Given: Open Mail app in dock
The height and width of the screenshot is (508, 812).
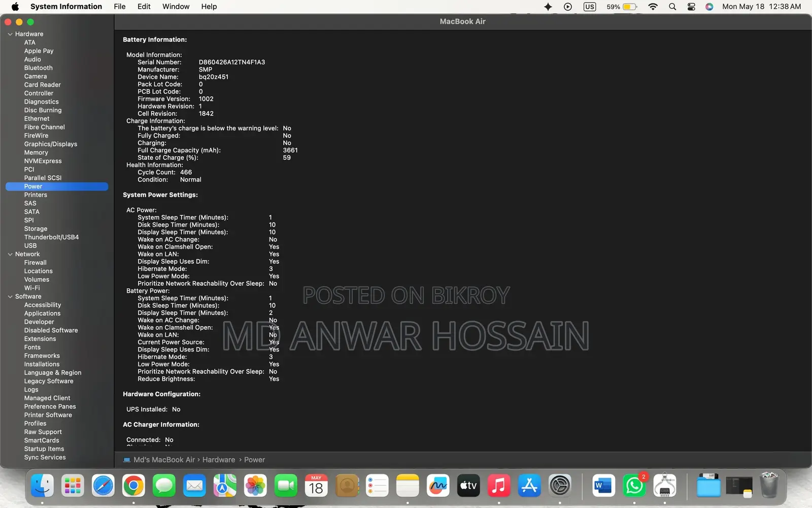Looking at the screenshot, I should (194, 486).
